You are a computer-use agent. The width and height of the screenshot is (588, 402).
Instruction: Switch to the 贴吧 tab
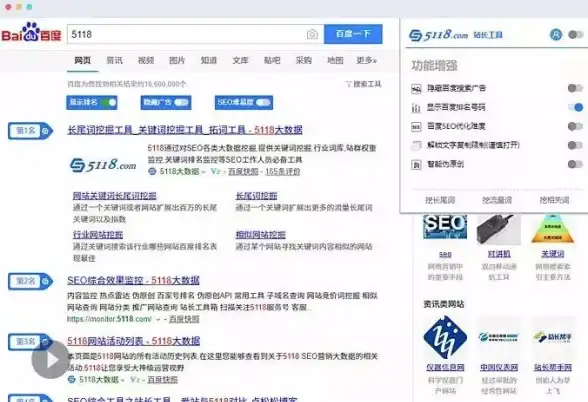[x=272, y=60]
